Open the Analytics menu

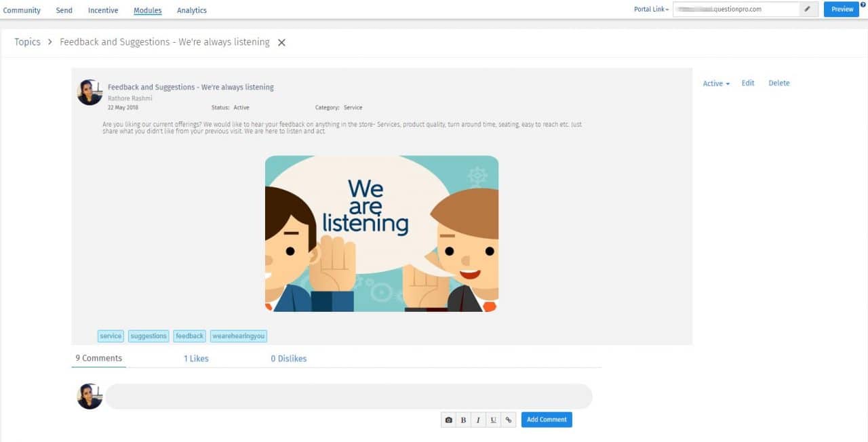192,10
